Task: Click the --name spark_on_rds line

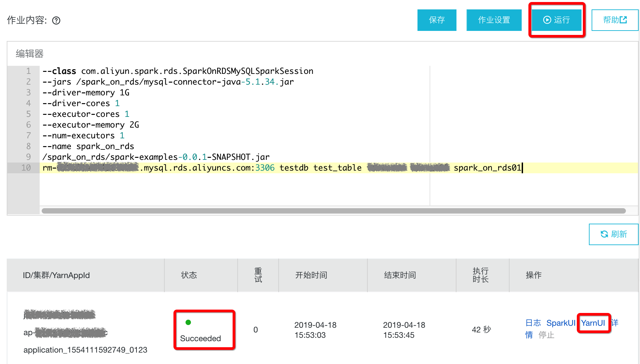Action: tap(88, 146)
